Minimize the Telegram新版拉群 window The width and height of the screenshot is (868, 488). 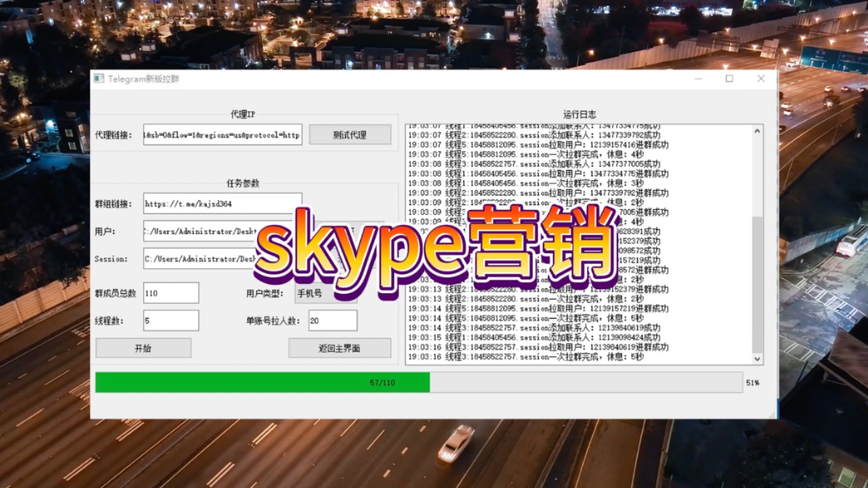point(698,79)
